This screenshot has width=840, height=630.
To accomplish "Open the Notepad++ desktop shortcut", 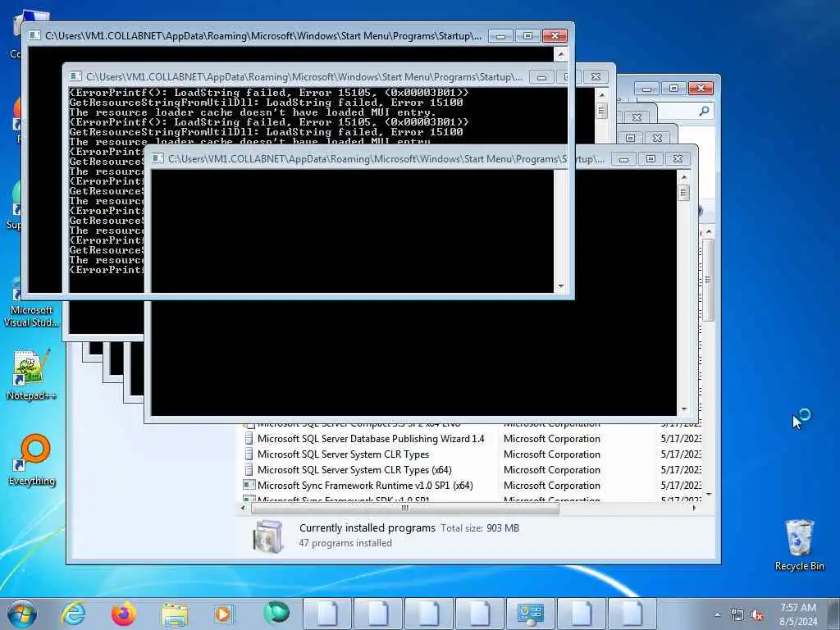I will tap(31, 374).
